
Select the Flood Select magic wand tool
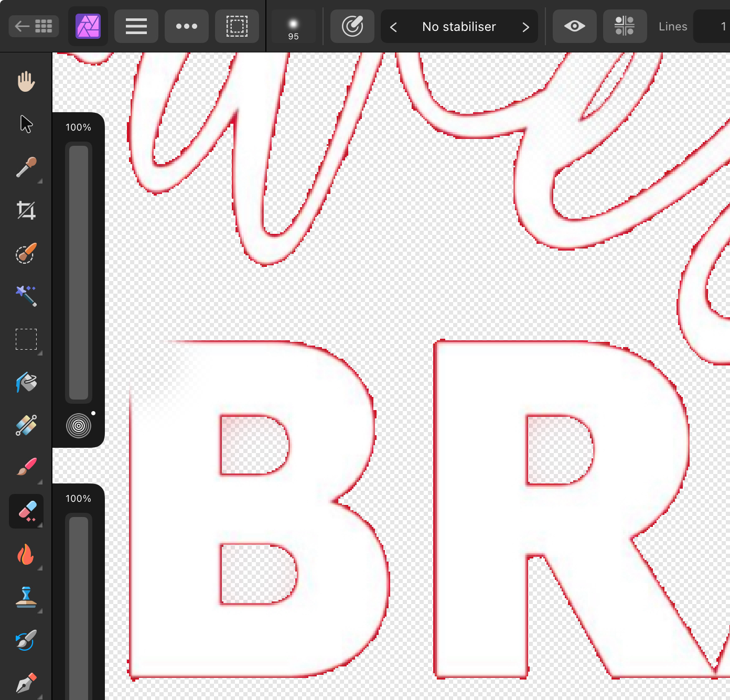[x=26, y=296]
